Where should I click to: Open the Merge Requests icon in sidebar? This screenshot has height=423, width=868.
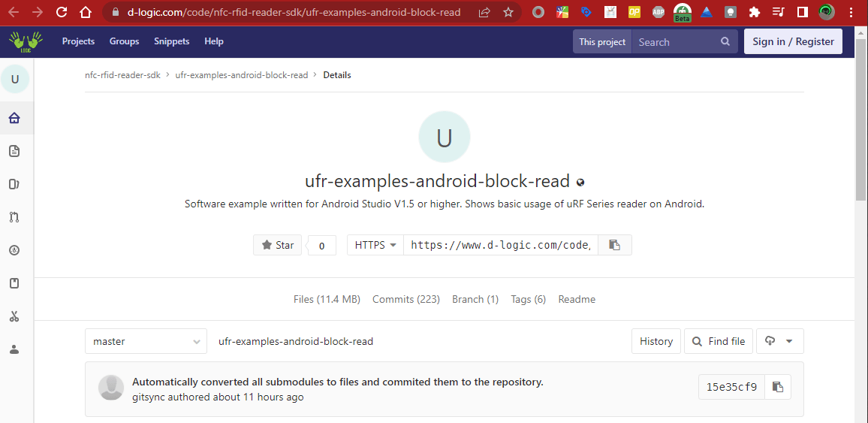click(x=14, y=217)
